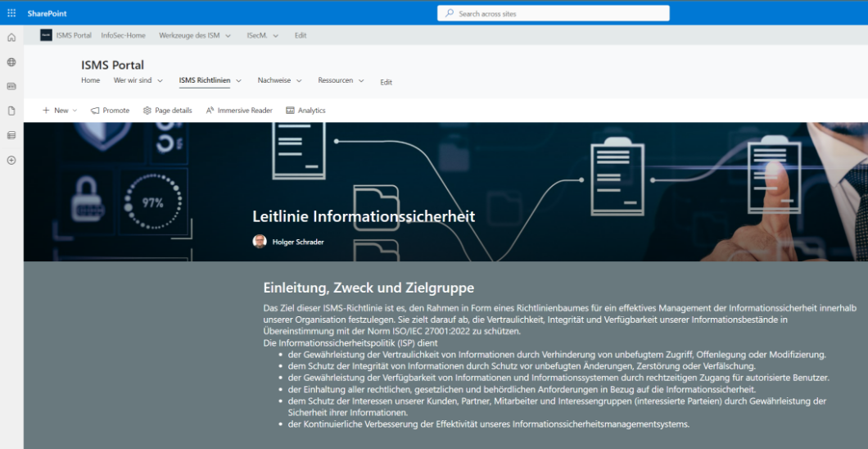Open the news icon in left rail
The height and width of the screenshot is (449, 868).
[11, 86]
